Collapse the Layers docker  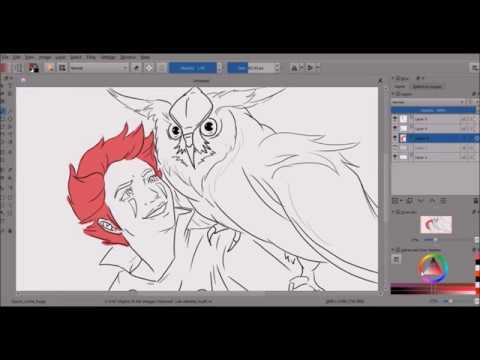393,94
